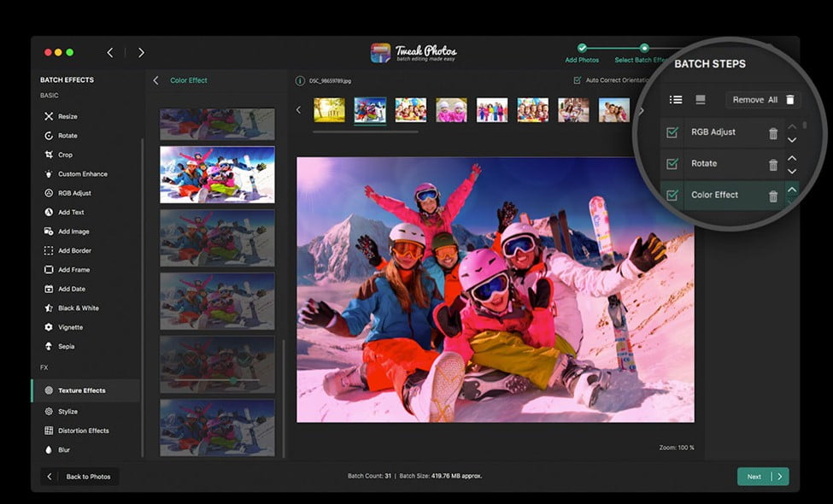Collapse the Color Effect panel back arrow

click(155, 80)
